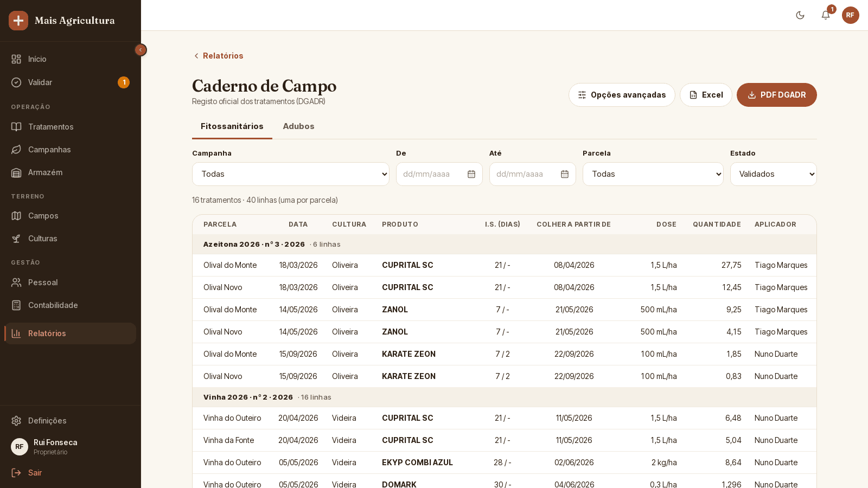Image resolution: width=868 pixels, height=488 pixels.
Task: Click the 27,75 quantity cell
Action: coord(731,265)
